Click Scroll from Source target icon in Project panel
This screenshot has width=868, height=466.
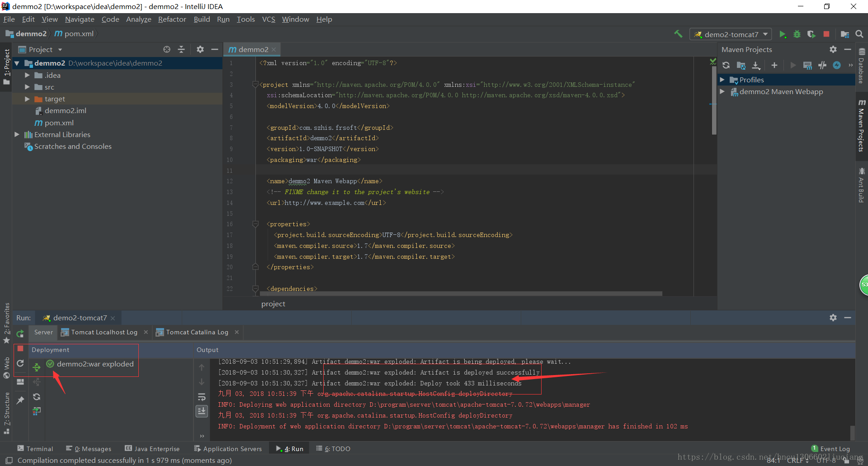pos(167,49)
